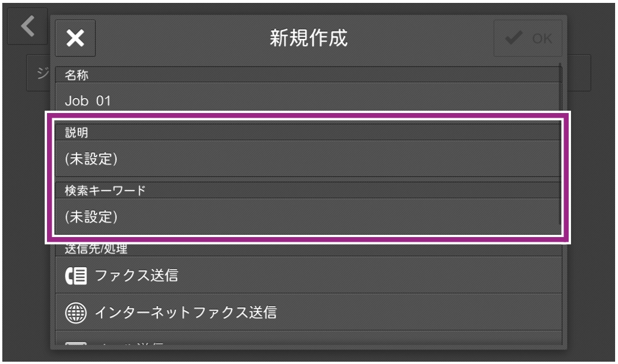Select the ファクス送信 destination row

tap(308, 275)
